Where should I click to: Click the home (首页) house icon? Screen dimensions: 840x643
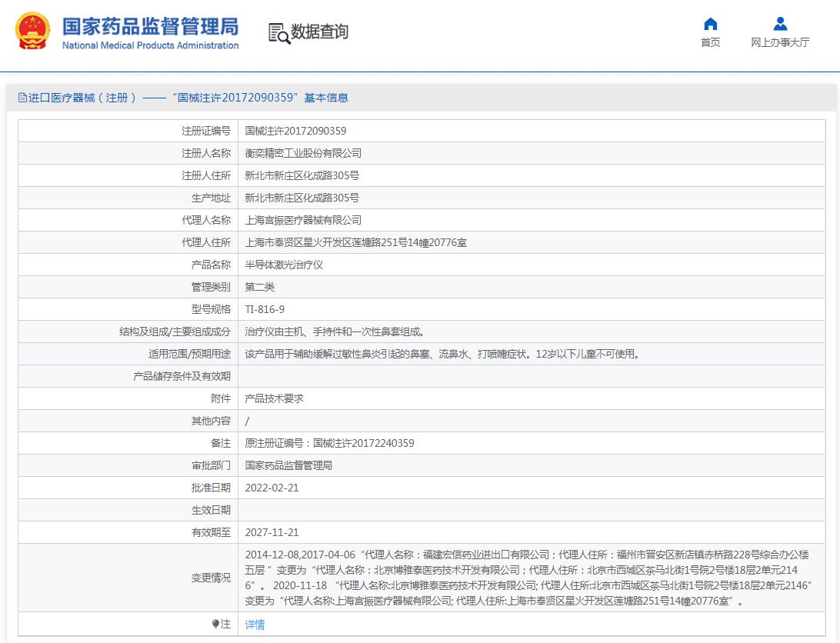(710, 24)
